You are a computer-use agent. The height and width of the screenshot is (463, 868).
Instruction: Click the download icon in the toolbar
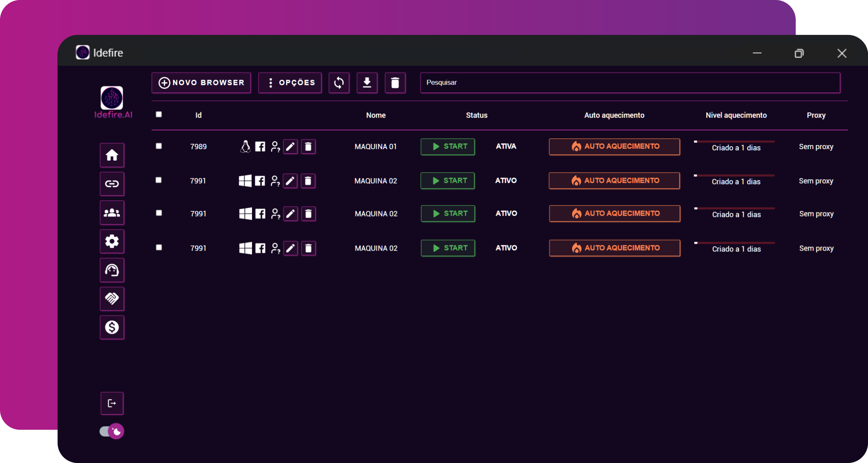click(x=367, y=83)
